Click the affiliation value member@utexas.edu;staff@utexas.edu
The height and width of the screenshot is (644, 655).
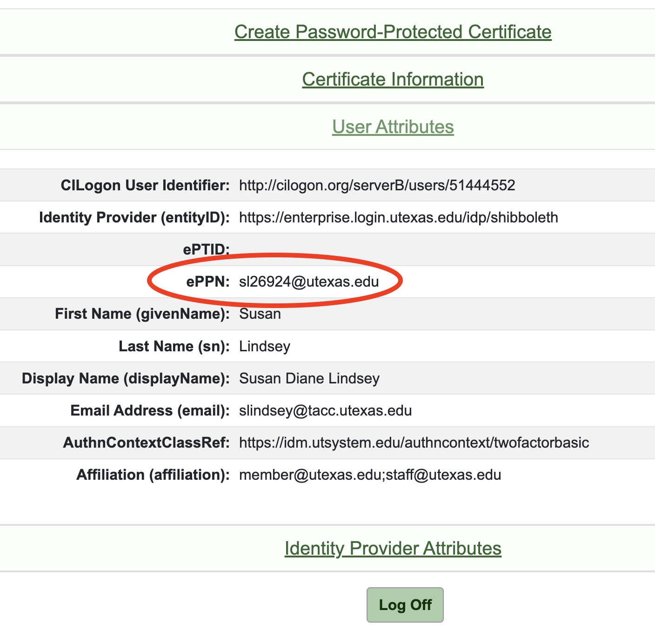[x=370, y=475]
